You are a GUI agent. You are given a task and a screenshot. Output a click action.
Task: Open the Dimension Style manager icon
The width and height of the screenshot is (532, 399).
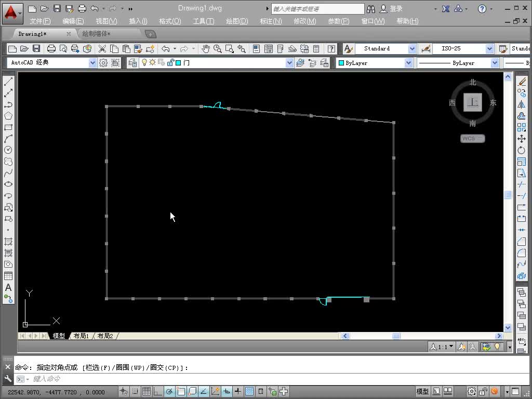(x=426, y=49)
